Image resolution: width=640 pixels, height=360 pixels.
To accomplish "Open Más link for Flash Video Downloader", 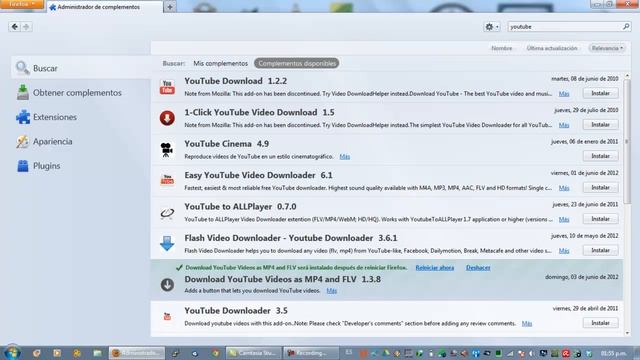I will pos(564,251).
